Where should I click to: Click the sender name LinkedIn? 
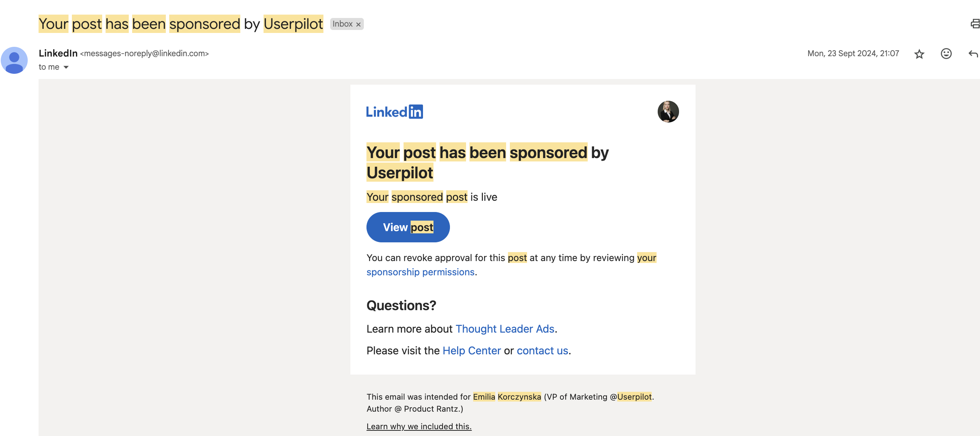(x=58, y=53)
